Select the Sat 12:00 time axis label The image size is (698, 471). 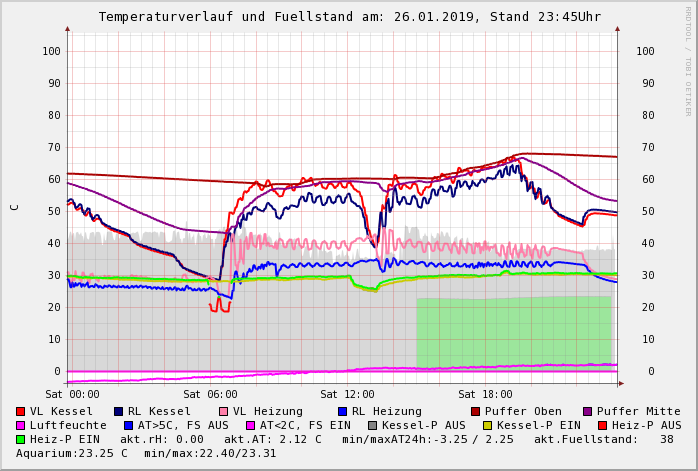click(x=346, y=394)
